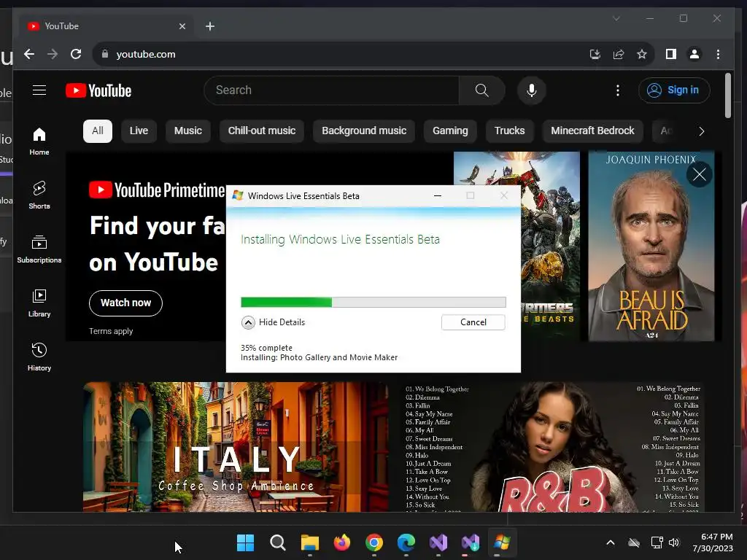The height and width of the screenshot is (560, 747).
Task: Select the Music filter chip
Action: click(x=187, y=131)
